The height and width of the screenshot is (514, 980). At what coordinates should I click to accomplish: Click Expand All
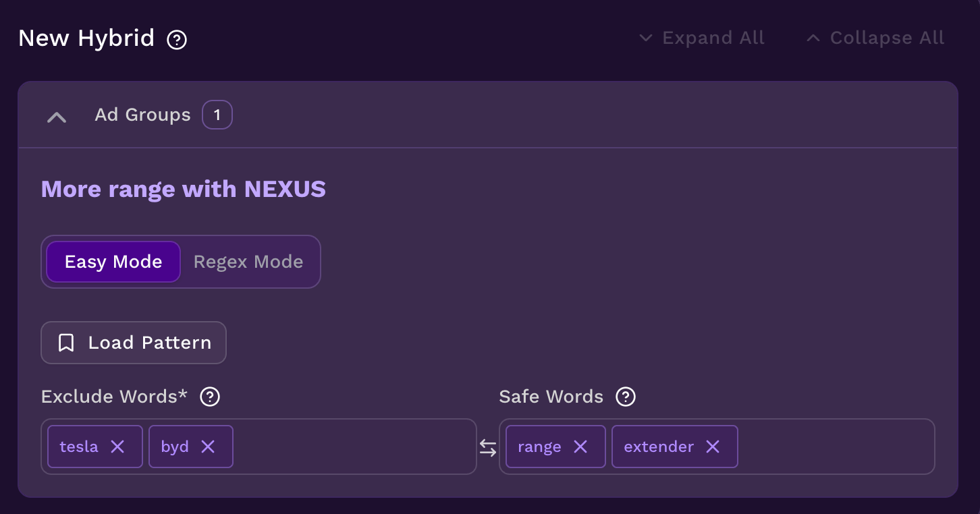(702, 38)
